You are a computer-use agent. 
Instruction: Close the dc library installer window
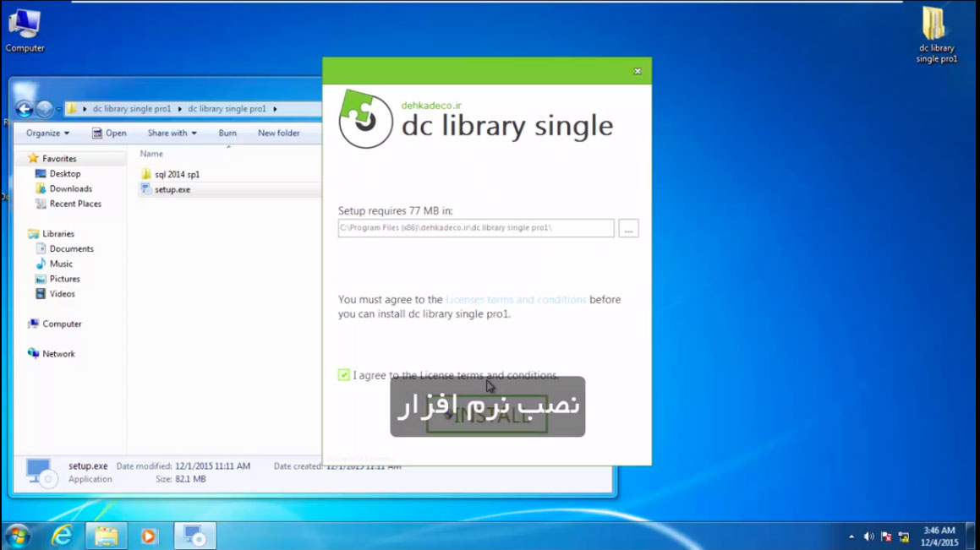638,71
